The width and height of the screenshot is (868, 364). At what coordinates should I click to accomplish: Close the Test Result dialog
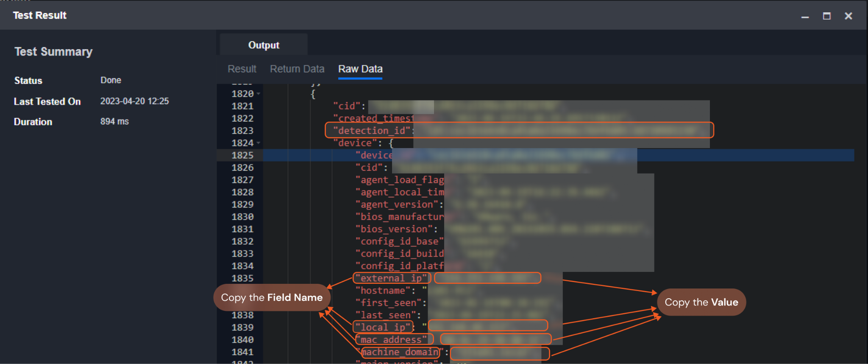coord(848,16)
